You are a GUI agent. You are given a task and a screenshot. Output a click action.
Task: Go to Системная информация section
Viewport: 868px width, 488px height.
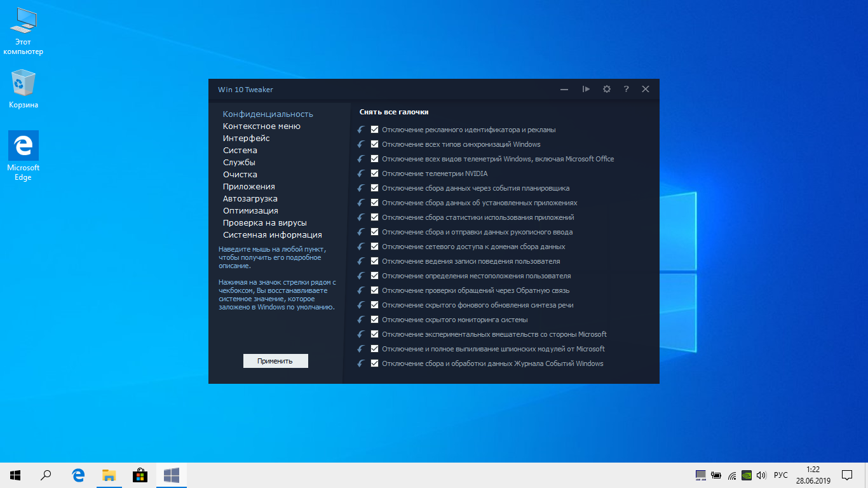click(272, 235)
